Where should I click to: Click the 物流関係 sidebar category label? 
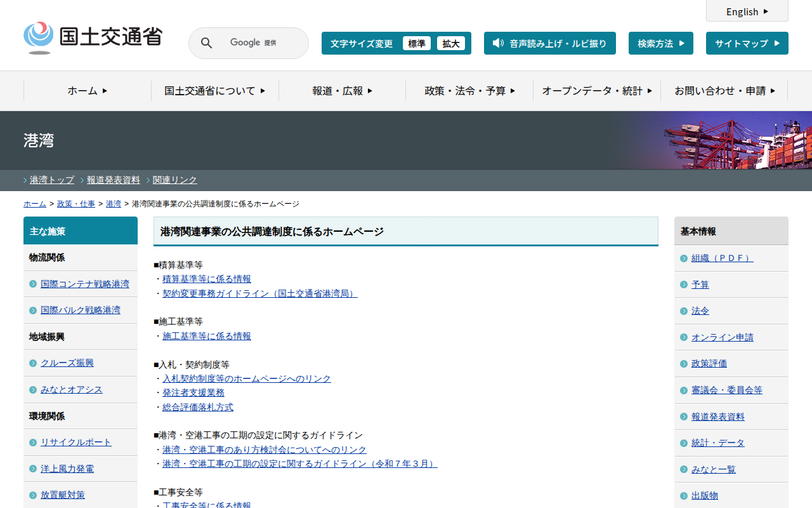(x=47, y=257)
